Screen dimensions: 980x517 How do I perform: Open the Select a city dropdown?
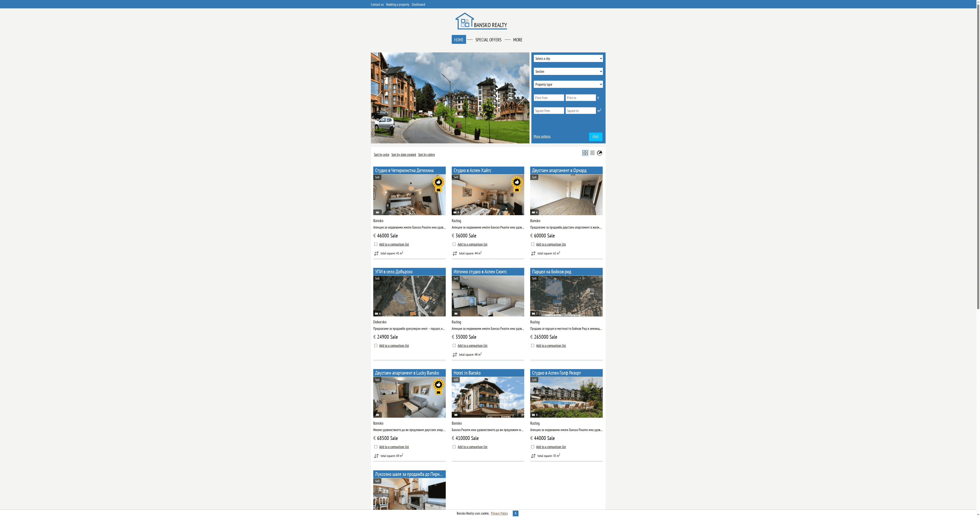[x=568, y=58]
